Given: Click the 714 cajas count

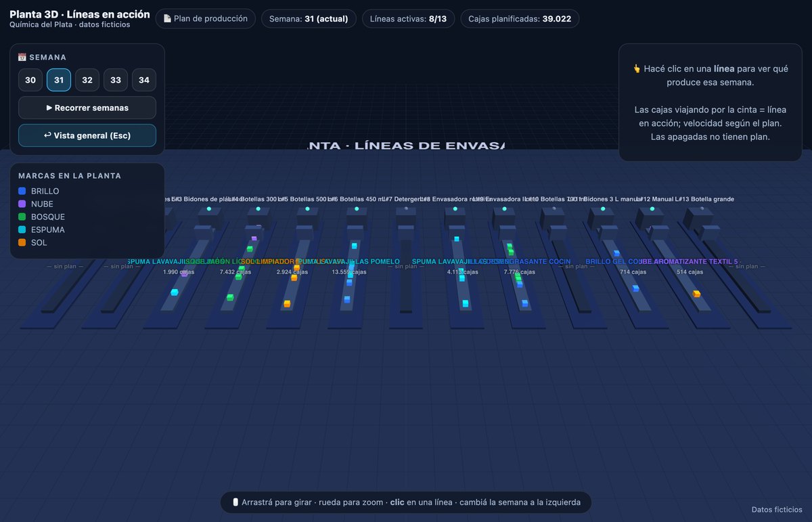Looking at the screenshot, I should (x=633, y=272).
